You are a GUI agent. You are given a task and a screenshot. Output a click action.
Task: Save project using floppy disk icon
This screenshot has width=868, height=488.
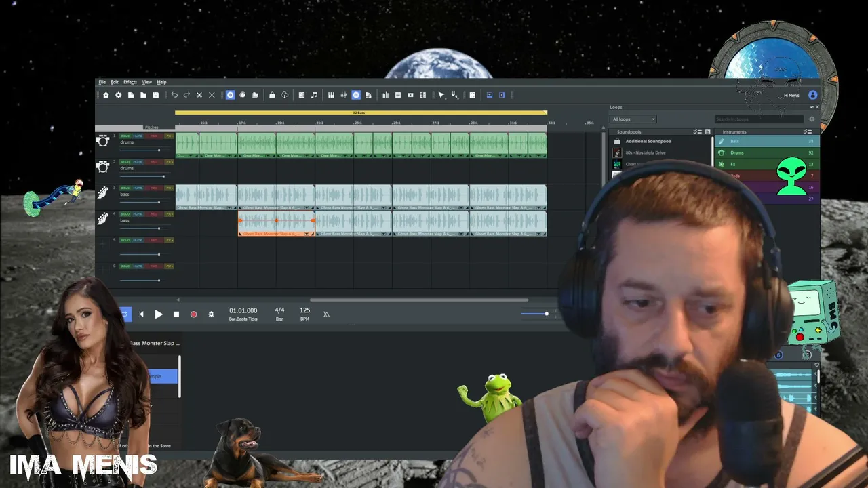155,95
